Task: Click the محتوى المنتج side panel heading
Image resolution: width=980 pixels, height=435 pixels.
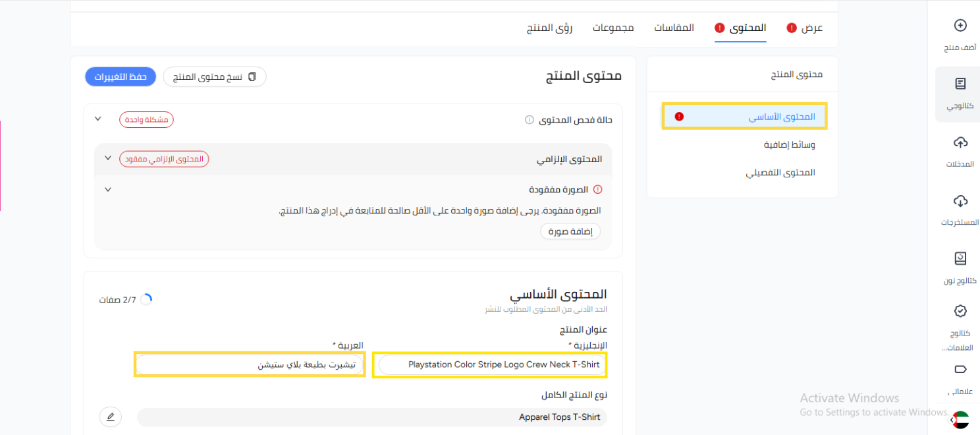Action: pyautogui.click(x=797, y=74)
